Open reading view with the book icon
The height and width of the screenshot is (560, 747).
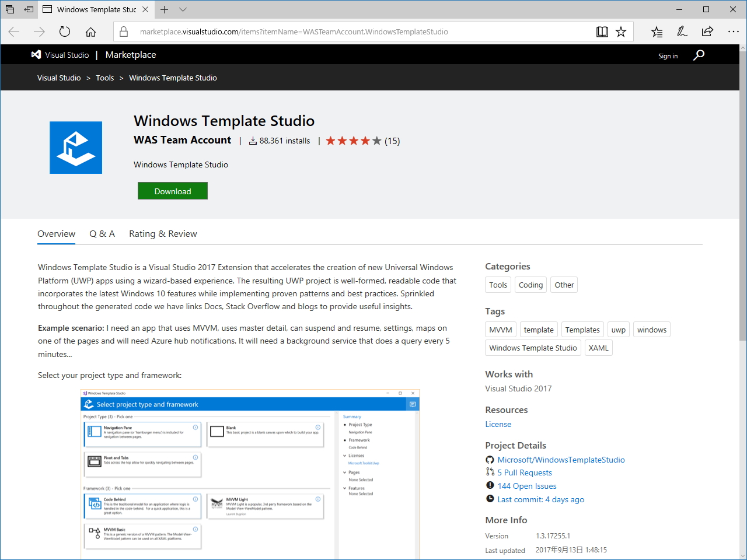coord(602,32)
